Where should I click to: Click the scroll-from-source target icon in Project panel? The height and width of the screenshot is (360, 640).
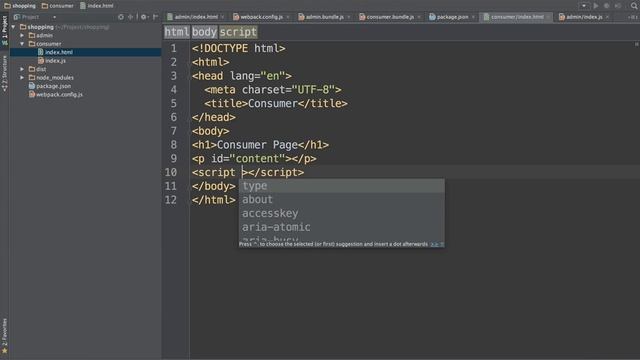pyautogui.click(x=121, y=17)
